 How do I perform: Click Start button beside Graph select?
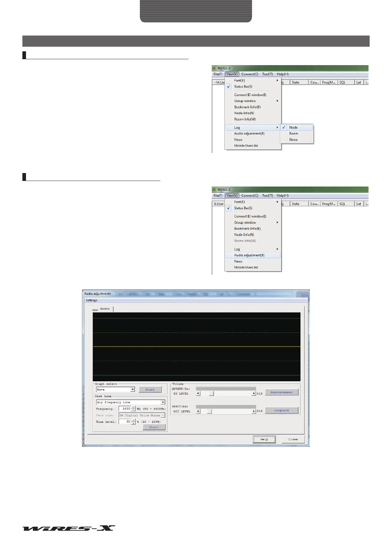[150, 390]
